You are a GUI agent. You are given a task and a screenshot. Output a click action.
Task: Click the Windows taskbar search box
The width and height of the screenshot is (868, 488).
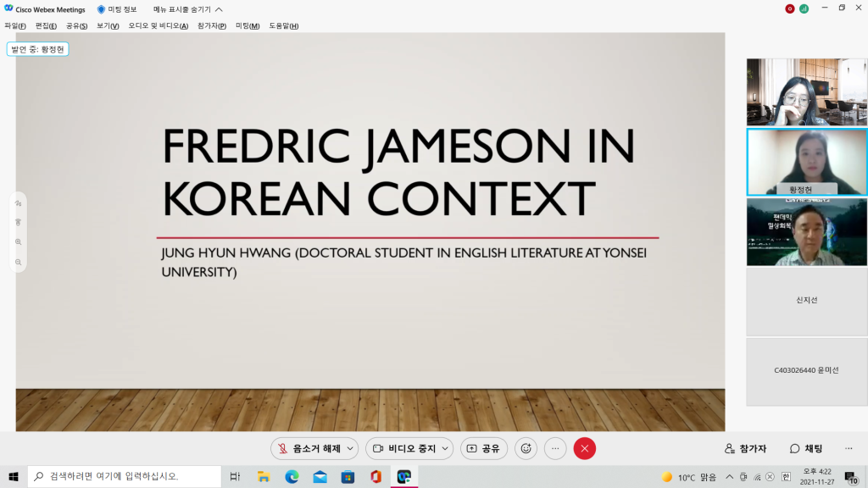(x=125, y=477)
